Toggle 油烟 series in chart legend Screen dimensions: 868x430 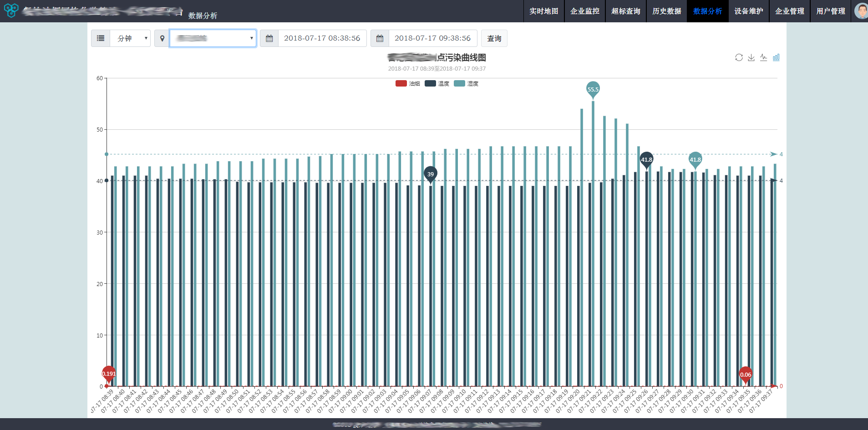[408, 83]
